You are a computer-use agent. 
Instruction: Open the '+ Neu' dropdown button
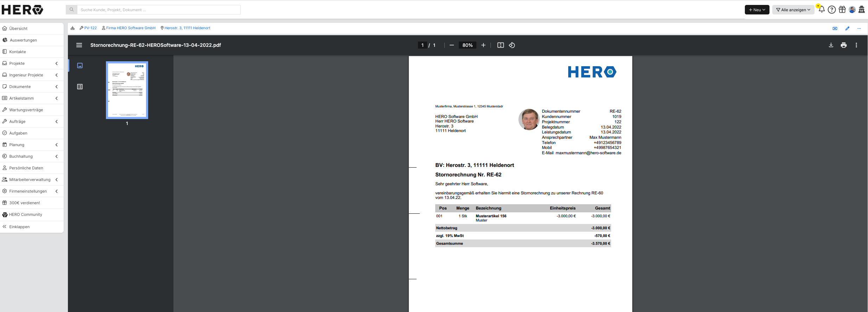tap(757, 10)
